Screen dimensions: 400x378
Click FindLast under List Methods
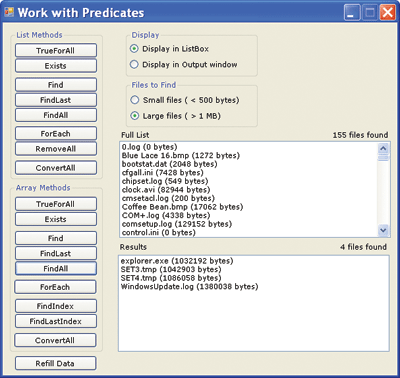point(56,100)
